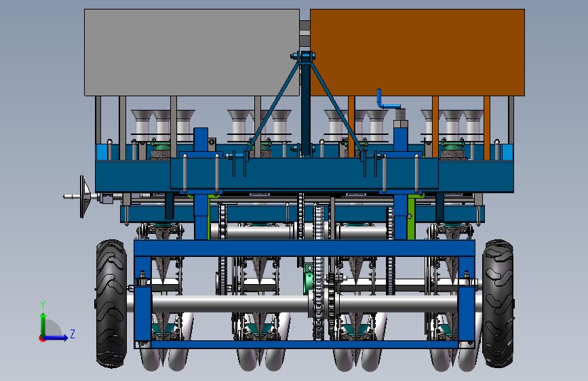Click the blue Z axis of the triad
Viewport: 588px width, 381px height.
tap(56, 338)
